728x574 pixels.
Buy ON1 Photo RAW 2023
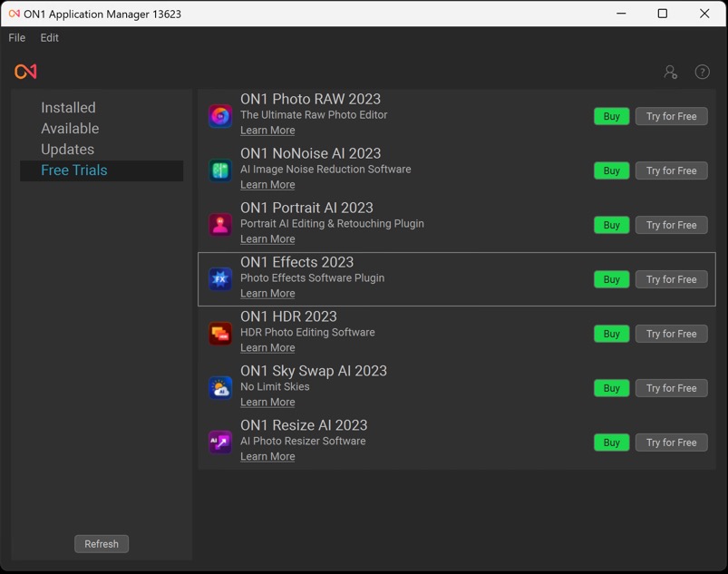611,116
